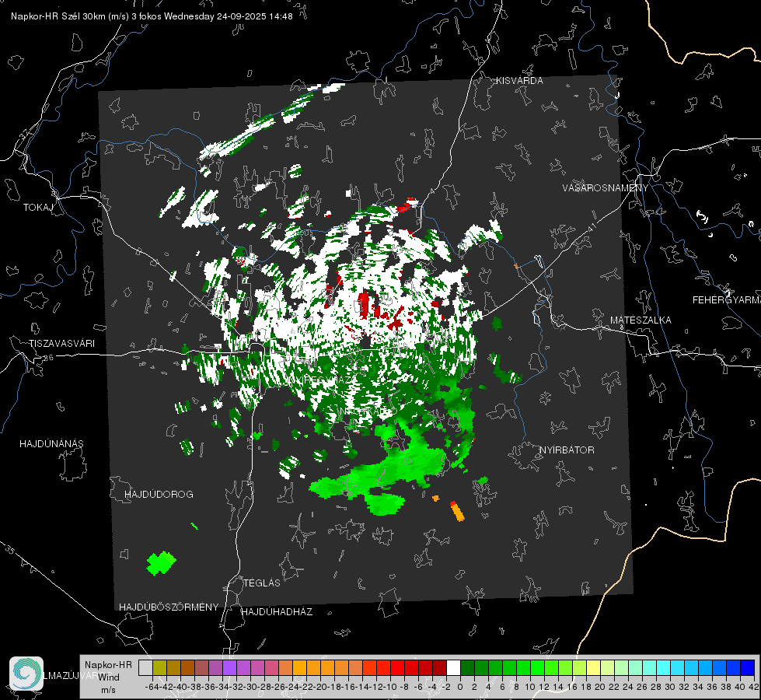Image resolution: width=761 pixels, height=700 pixels.
Task: Click the 'Napkor-HR' legend label
Action: coord(108,665)
